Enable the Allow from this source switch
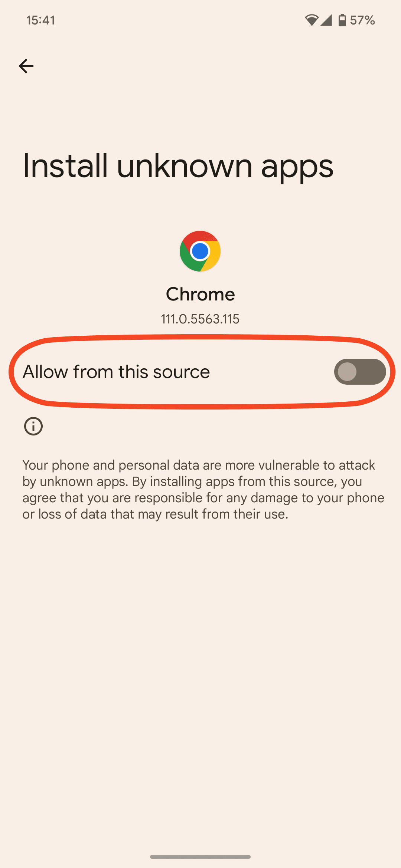Screen dimensions: 401x868 pyautogui.click(x=360, y=372)
